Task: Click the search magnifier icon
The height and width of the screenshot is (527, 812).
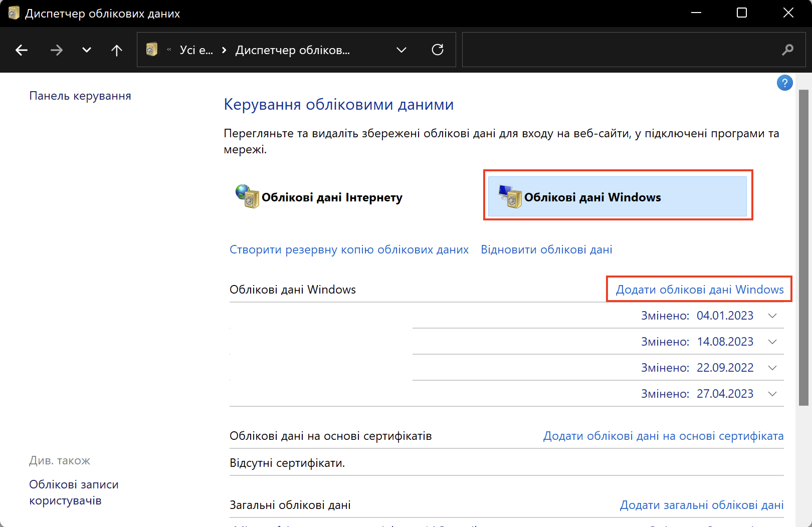Action: coord(787,50)
